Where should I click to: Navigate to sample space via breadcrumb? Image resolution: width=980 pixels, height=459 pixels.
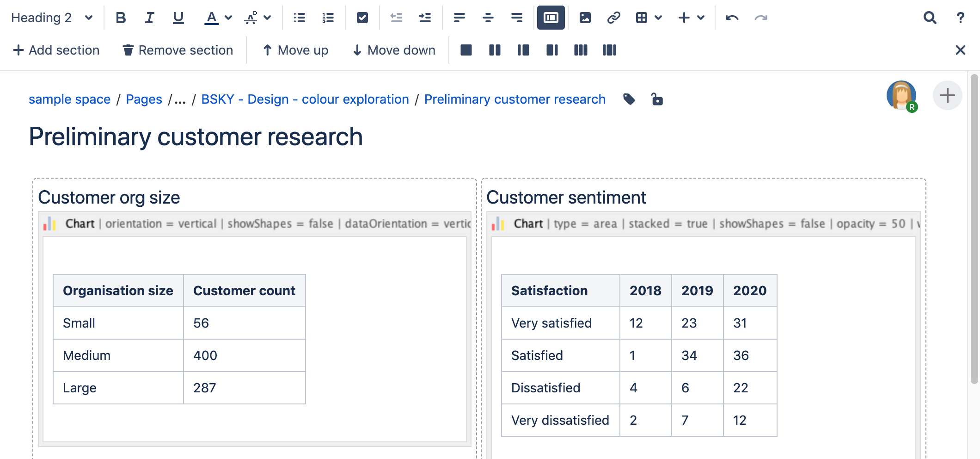pos(69,99)
